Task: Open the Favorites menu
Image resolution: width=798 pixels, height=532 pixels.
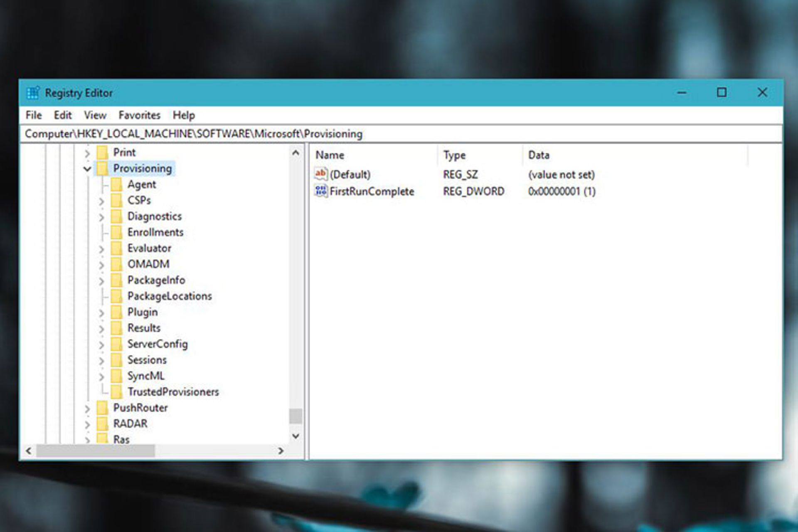Action: click(x=139, y=115)
